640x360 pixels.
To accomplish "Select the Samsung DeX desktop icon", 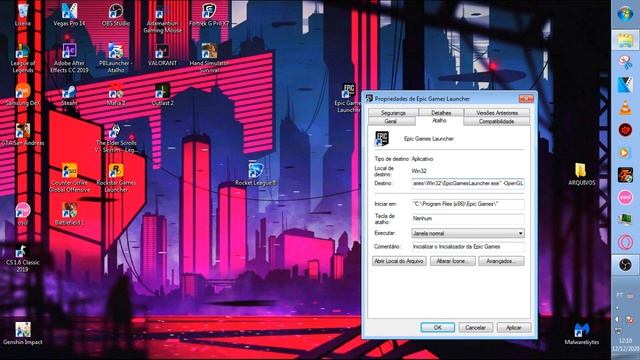I will pyautogui.click(x=22, y=94).
